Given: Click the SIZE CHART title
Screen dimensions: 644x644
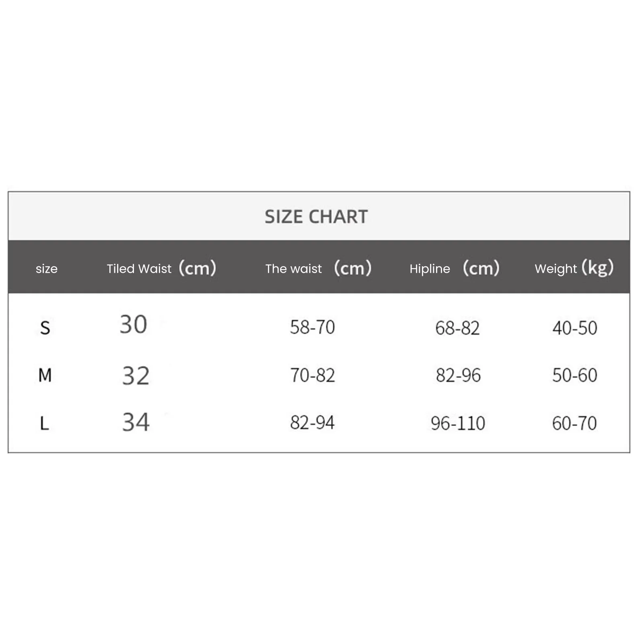Looking at the screenshot, I should coord(316,217).
